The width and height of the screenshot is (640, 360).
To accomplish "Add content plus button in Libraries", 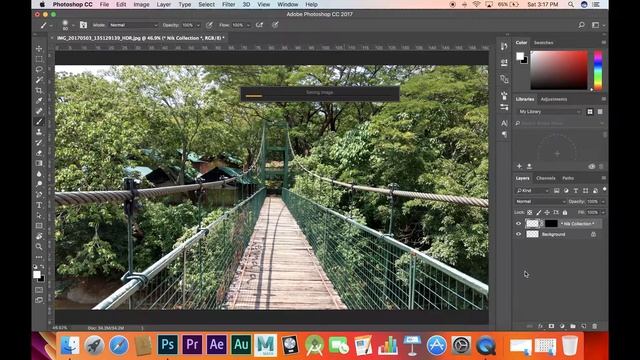I will point(519,167).
